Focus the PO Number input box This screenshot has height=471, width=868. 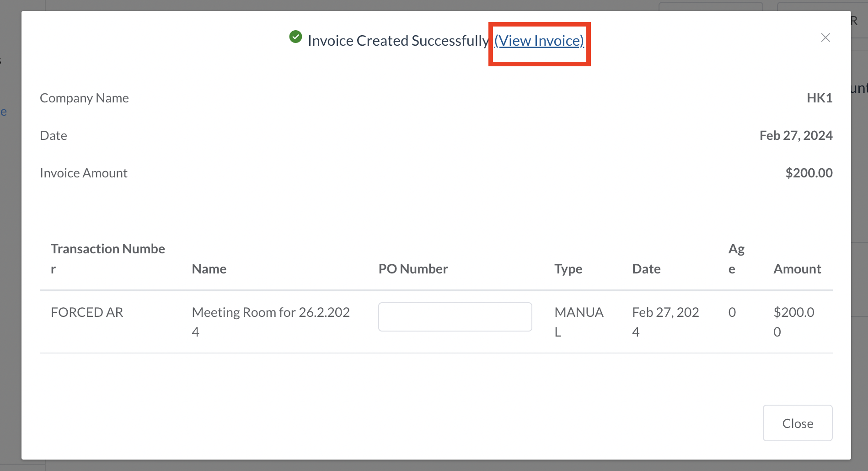click(455, 317)
